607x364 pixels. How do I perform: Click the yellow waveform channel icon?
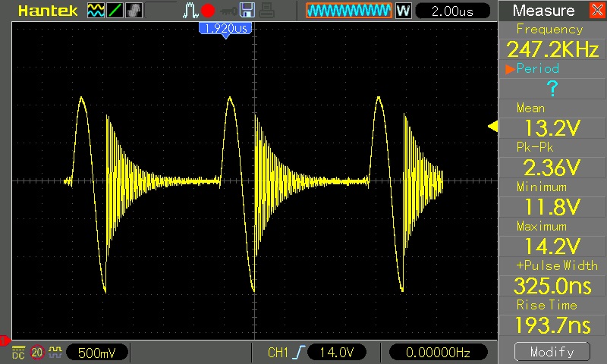(96, 11)
